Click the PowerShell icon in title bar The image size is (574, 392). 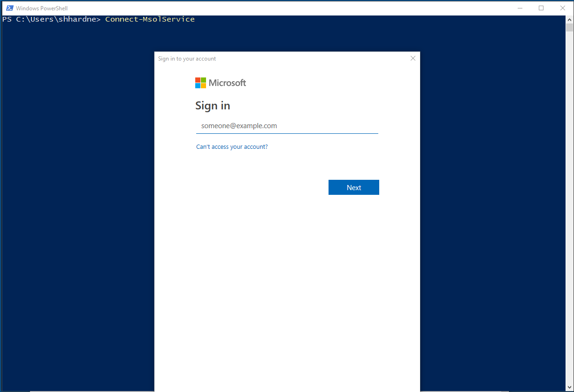pyautogui.click(x=9, y=8)
